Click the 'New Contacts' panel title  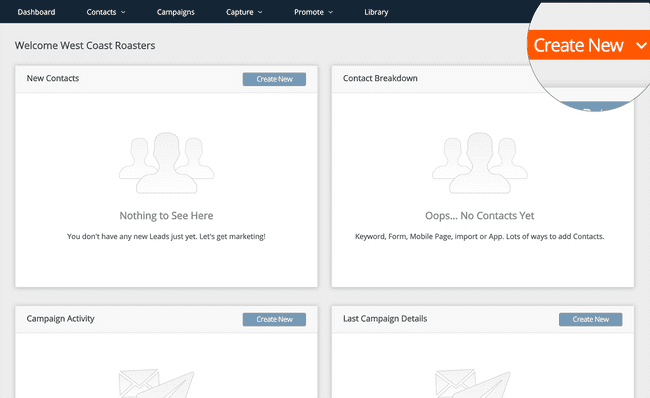pyautogui.click(x=53, y=78)
